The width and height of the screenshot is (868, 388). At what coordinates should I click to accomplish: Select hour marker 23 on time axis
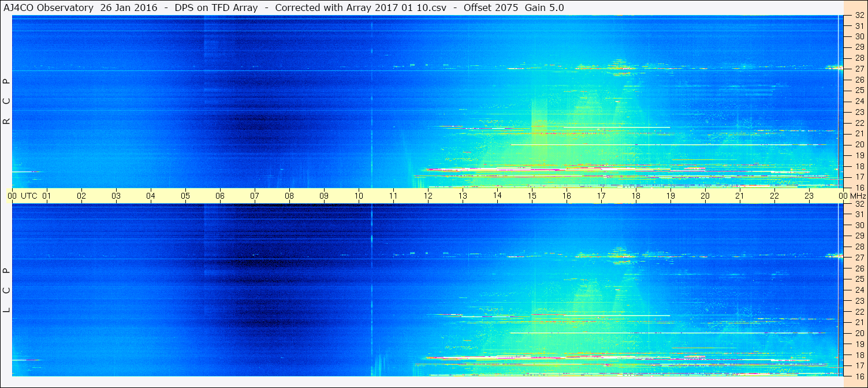tap(809, 196)
